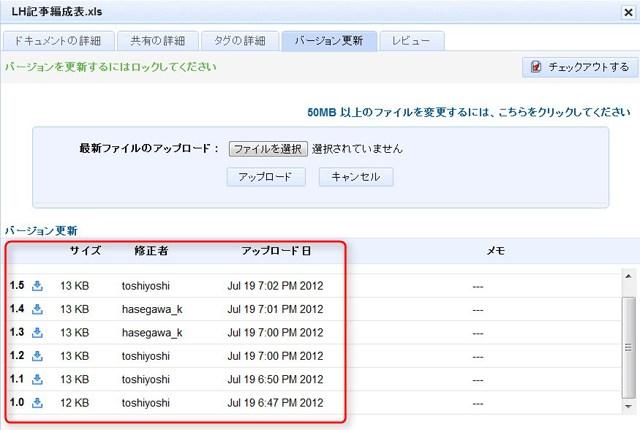Image resolution: width=640 pixels, height=430 pixels.
Task: Open the タグの詳細 tab
Action: coord(240,41)
